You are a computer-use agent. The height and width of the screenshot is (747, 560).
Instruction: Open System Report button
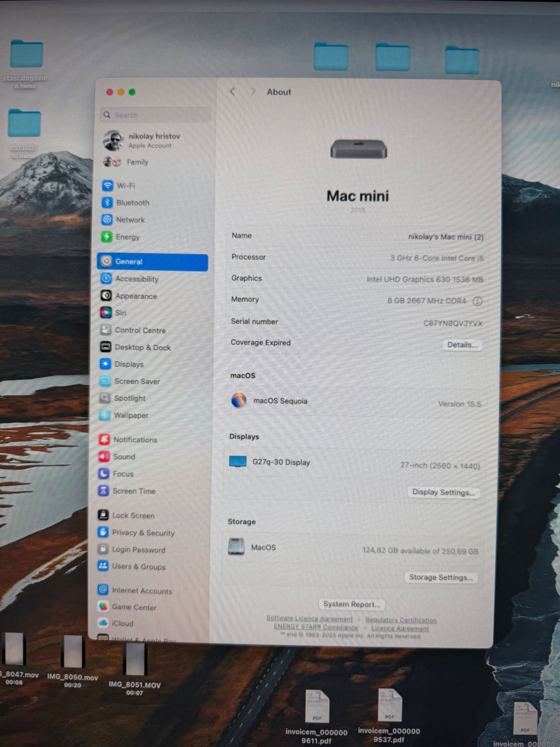(351, 604)
